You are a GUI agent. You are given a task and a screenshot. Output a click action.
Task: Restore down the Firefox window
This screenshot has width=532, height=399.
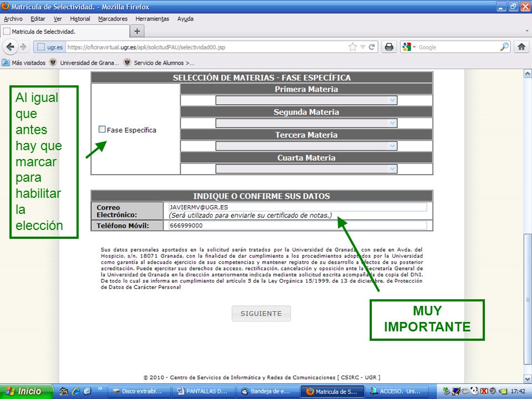coord(513,7)
